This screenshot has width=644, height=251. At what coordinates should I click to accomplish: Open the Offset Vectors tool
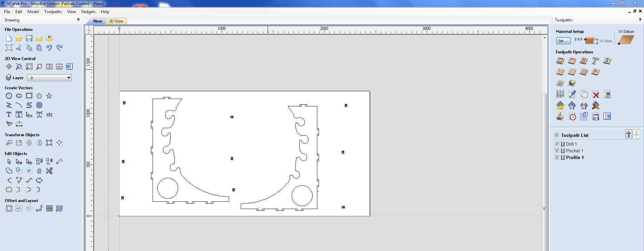point(9,209)
